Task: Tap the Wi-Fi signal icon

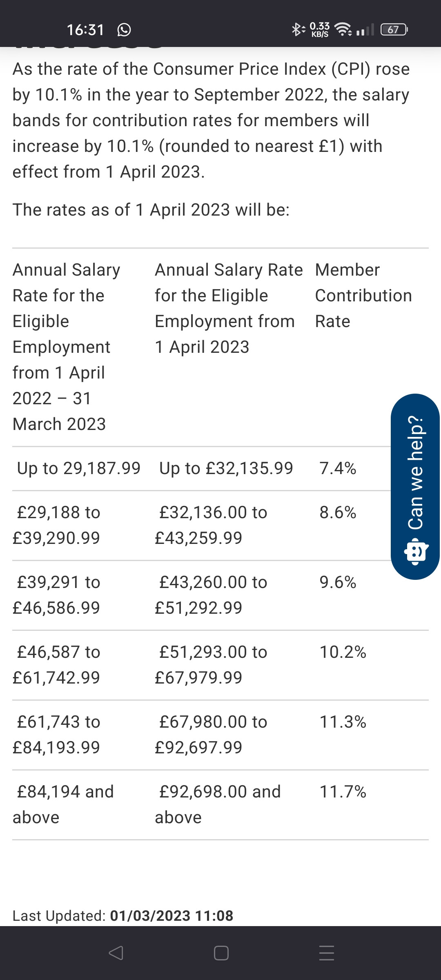Action: [343, 29]
